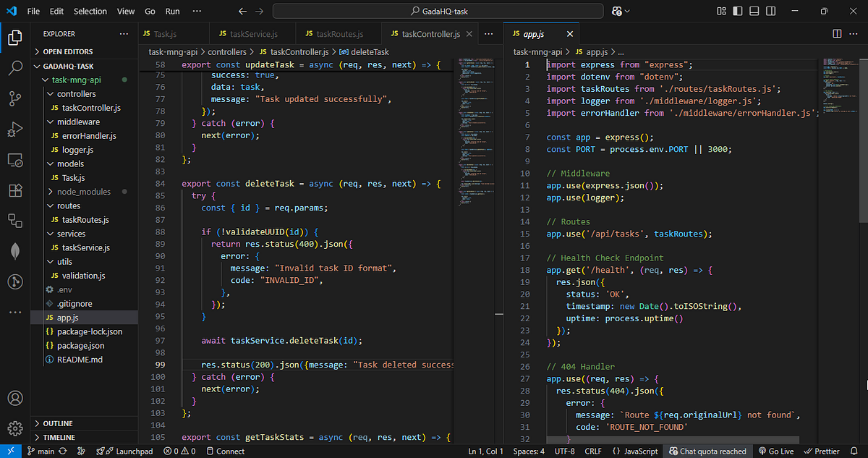Image resolution: width=868 pixels, height=458 pixels.
Task: Open the Source Control view
Action: click(15, 99)
